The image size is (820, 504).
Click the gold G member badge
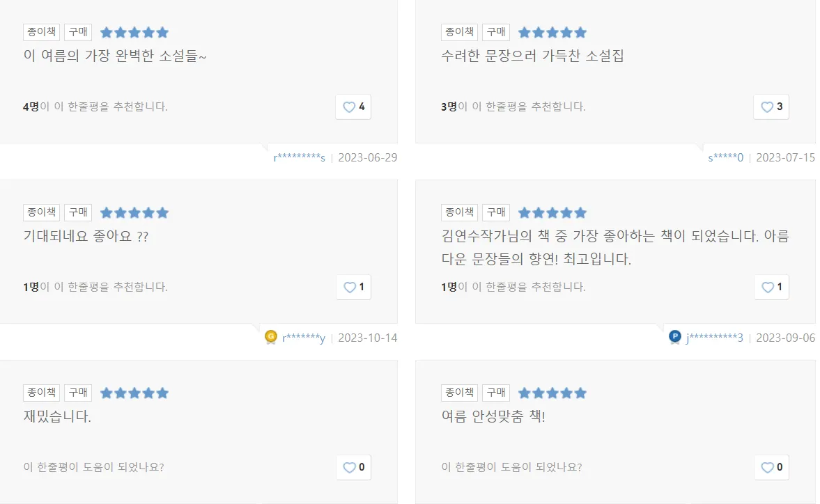click(x=271, y=337)
